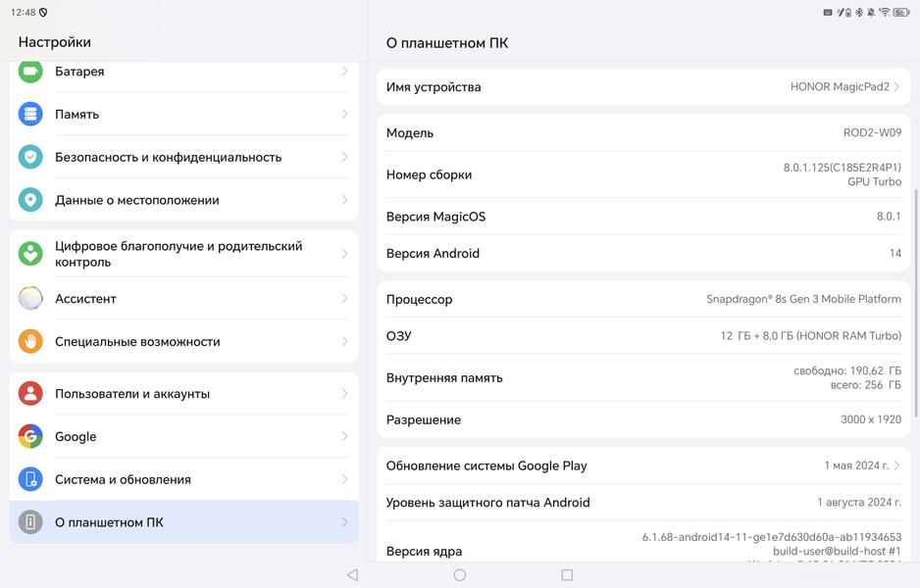Open chevron next to Специальные возможности
The height and width of the screenshot is (588, 920).
(x=344, y=342)
